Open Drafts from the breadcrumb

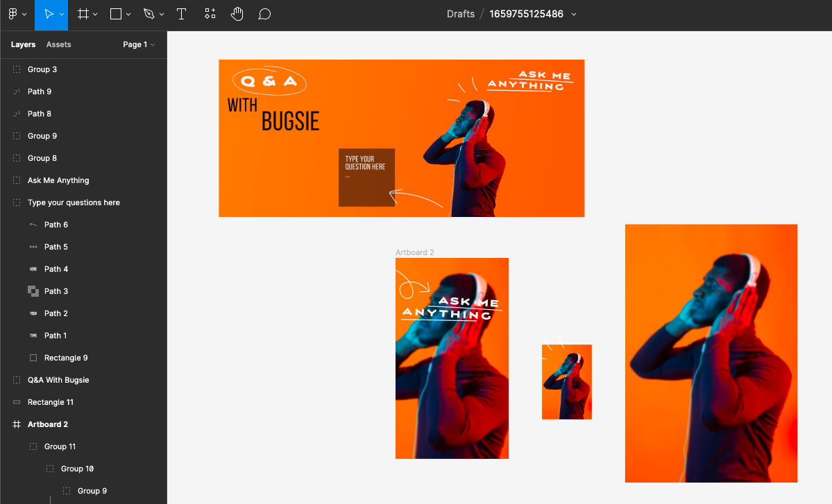click(x=460, y=14)
